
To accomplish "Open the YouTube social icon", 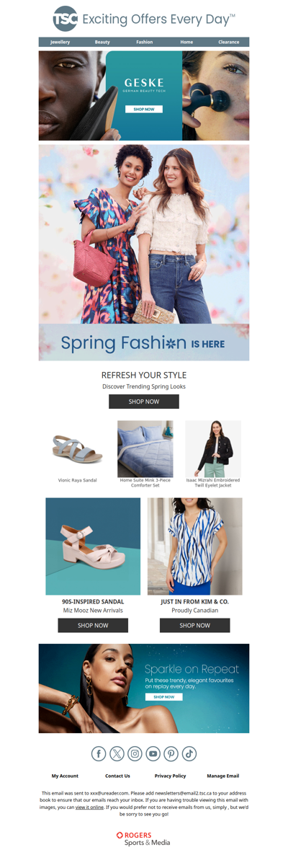I will click(153, 753).
